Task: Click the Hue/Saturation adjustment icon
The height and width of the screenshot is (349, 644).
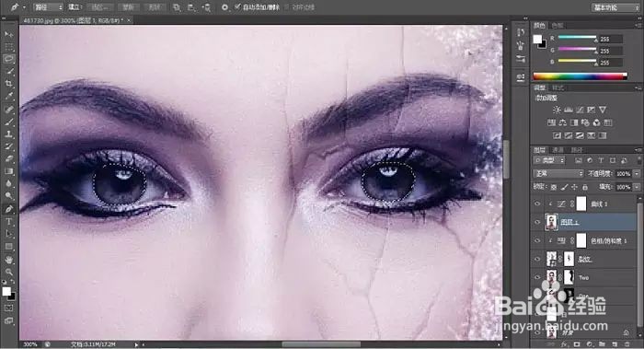Action: (552, 122)
